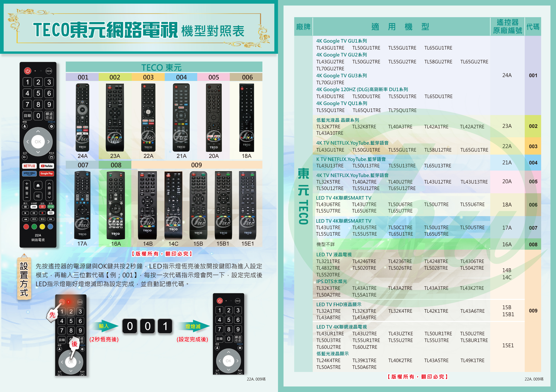Click the red color button on the large remote
The height and width of the screenshot is (392, 556).
coord(26,227)
